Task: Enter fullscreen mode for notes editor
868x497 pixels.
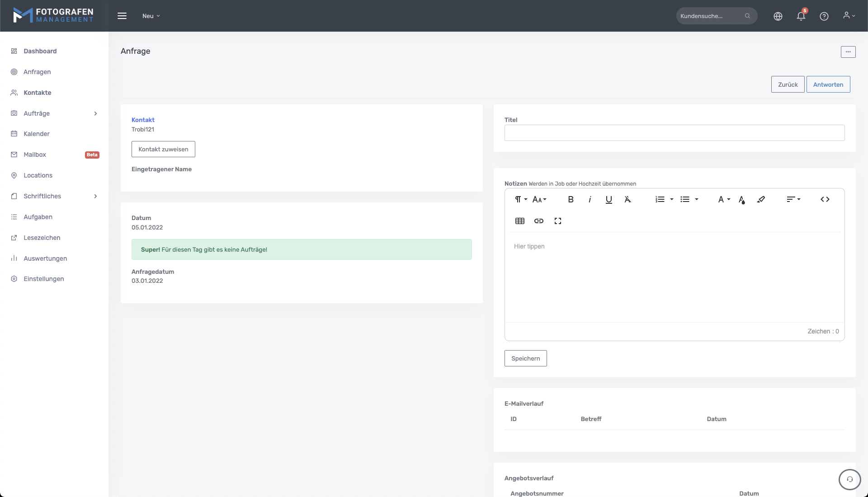Action: click(x=558, y=221)
